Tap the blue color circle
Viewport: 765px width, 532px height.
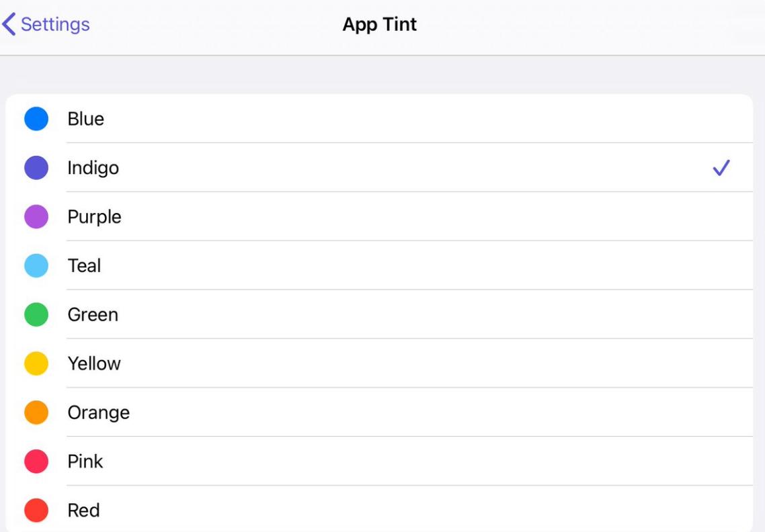pyautogui.click(x=36, y=119)
